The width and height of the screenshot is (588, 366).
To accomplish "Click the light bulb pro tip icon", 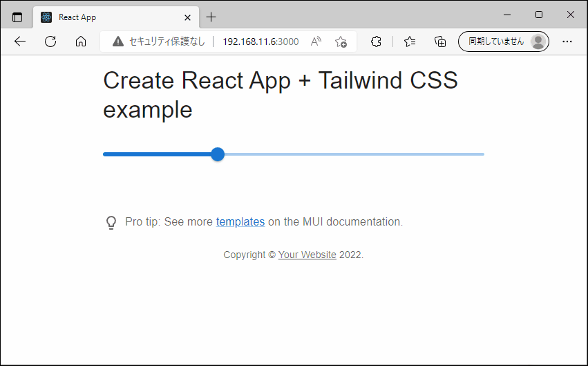I will [111, 222].
